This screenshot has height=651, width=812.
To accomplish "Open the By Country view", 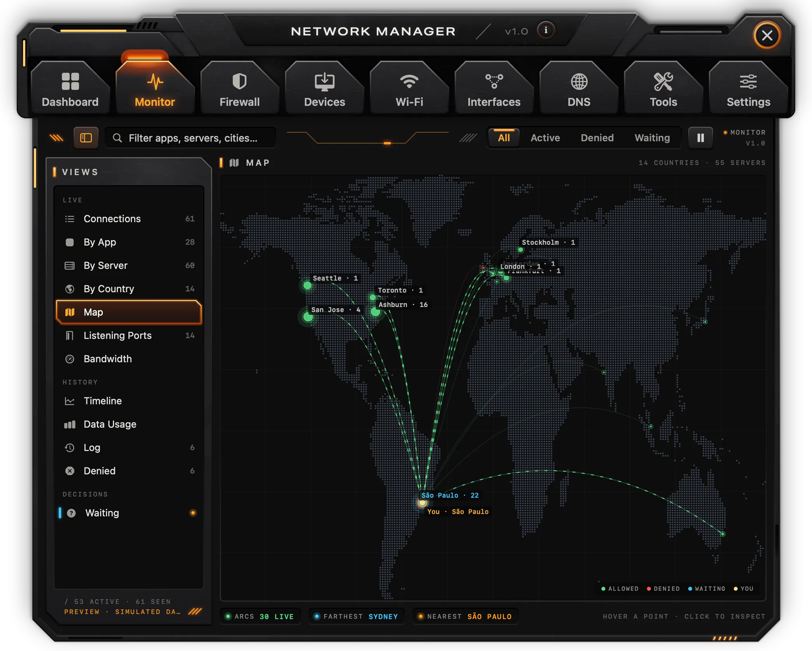I will 129,289.
